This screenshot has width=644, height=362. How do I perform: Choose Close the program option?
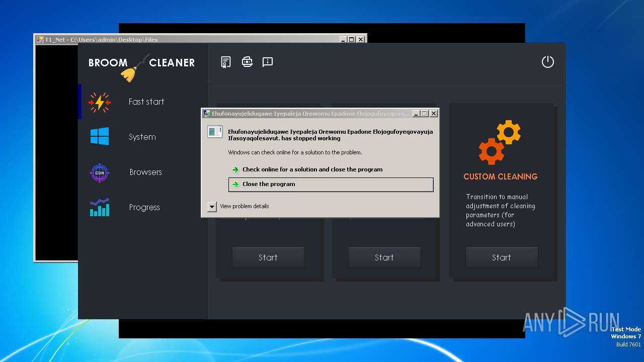coord(331,185)
